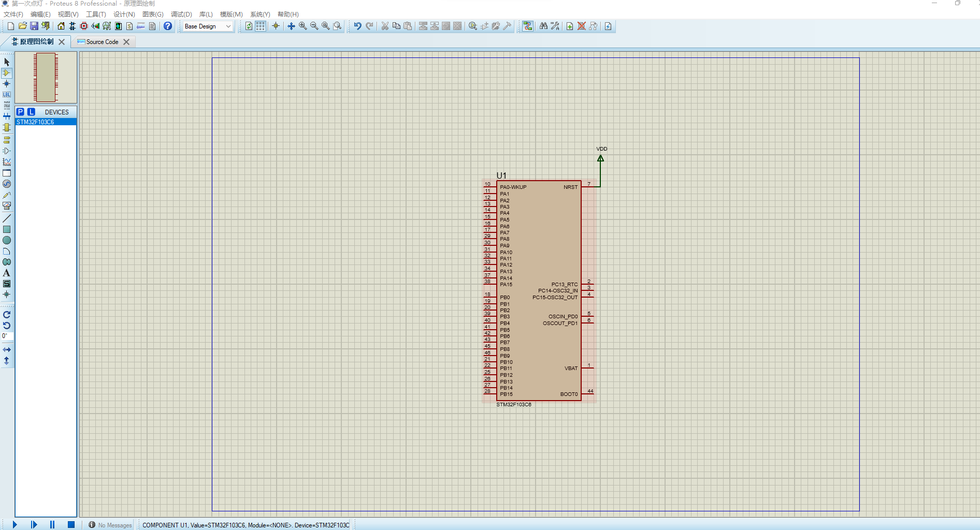Expand the 调试(D) menu options
The height and width of the screenshot is (530, 980).
pos(180,14)
